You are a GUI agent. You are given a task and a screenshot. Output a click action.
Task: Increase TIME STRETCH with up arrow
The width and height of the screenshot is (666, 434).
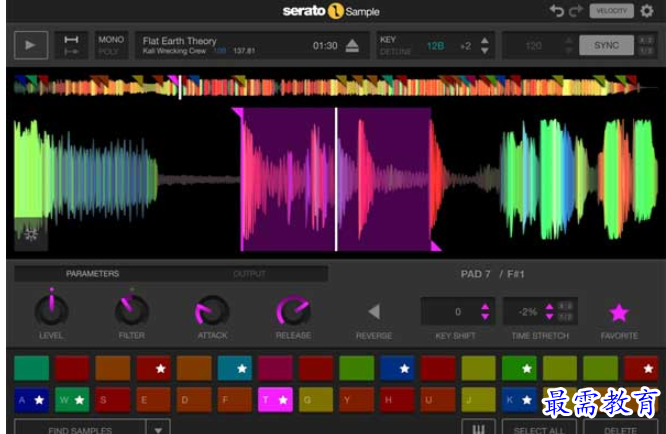[x=549, y=307]
